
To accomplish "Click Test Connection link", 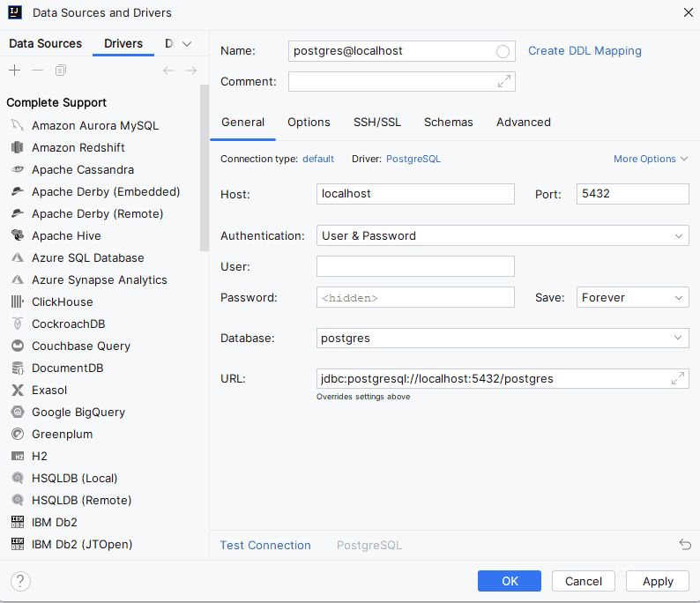I will tap(265, 545).
